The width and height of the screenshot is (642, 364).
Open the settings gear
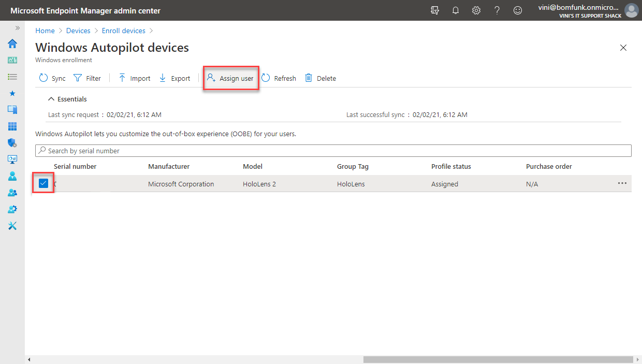(476, 10)
